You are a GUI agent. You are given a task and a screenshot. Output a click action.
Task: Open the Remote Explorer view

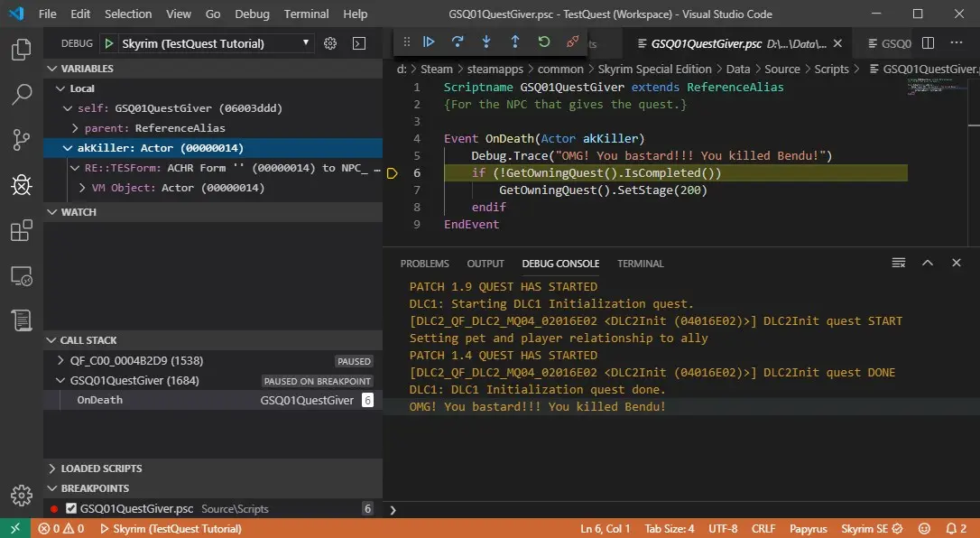[22, 275]
